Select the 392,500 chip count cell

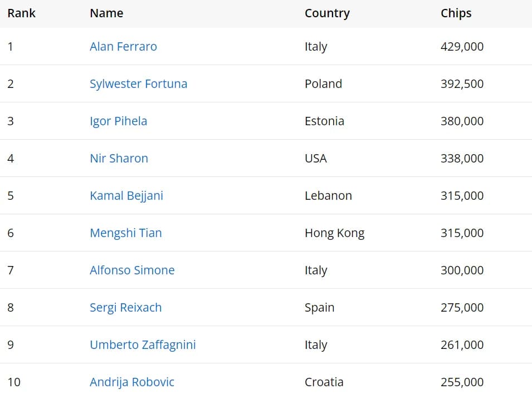pos(462,83)
